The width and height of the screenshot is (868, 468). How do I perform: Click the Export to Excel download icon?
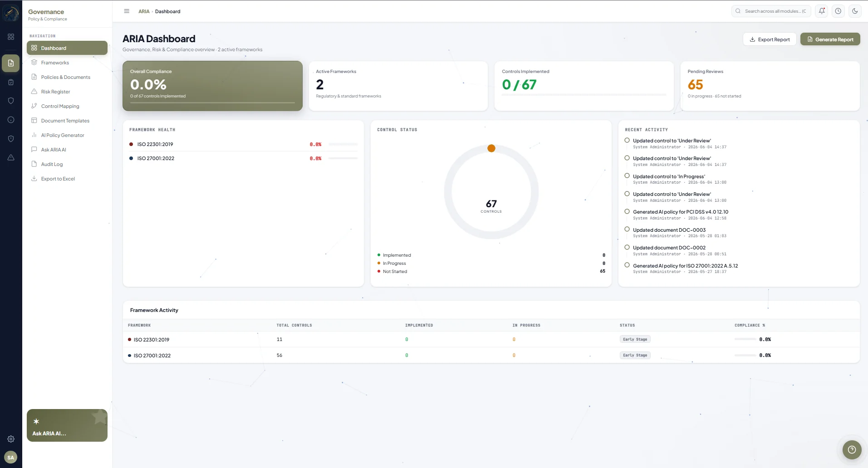pyautogui.click(x=34, y=179)
